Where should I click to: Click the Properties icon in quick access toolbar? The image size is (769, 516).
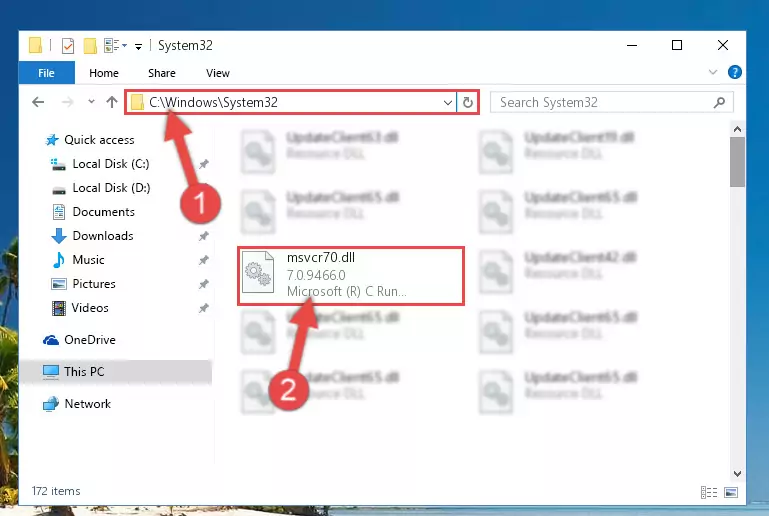[x=68, y=46]
